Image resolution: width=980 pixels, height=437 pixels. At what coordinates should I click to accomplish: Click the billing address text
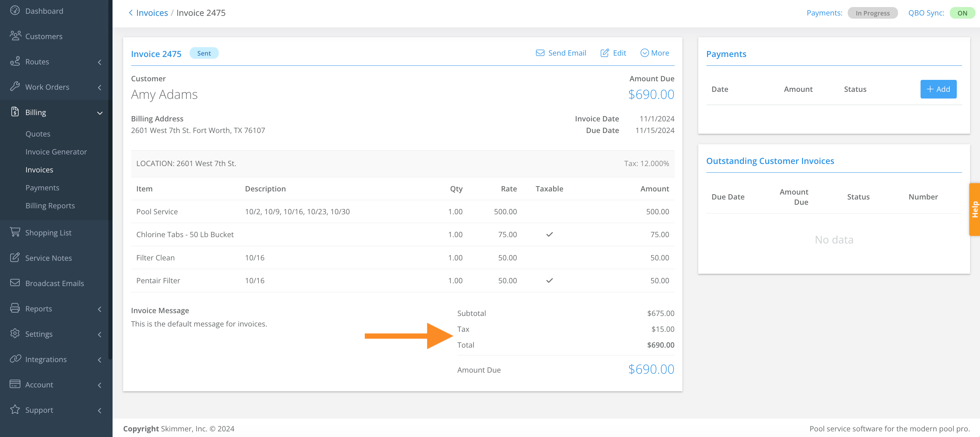tap(198, 130)
